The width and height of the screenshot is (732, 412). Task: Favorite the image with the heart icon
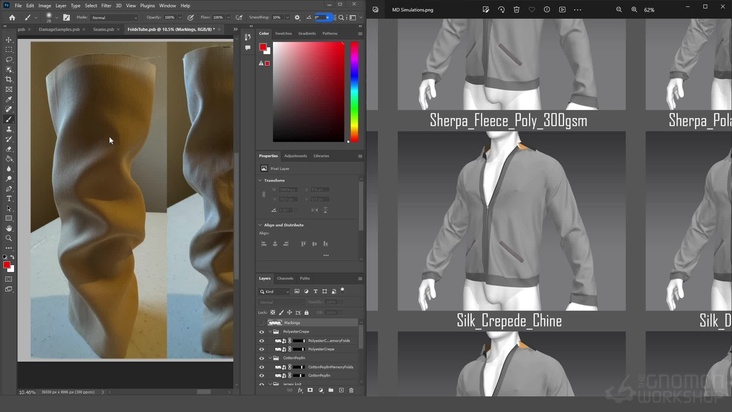pos(532,9)
